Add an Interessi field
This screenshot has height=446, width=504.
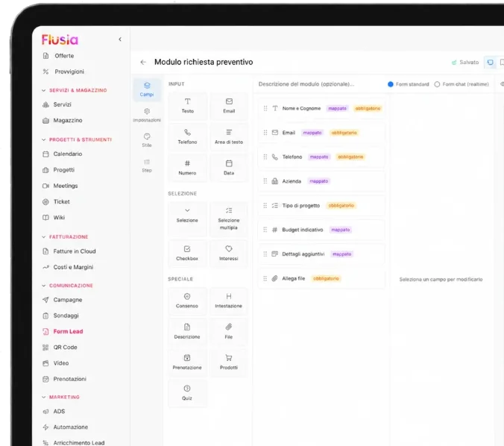(229, 253)
